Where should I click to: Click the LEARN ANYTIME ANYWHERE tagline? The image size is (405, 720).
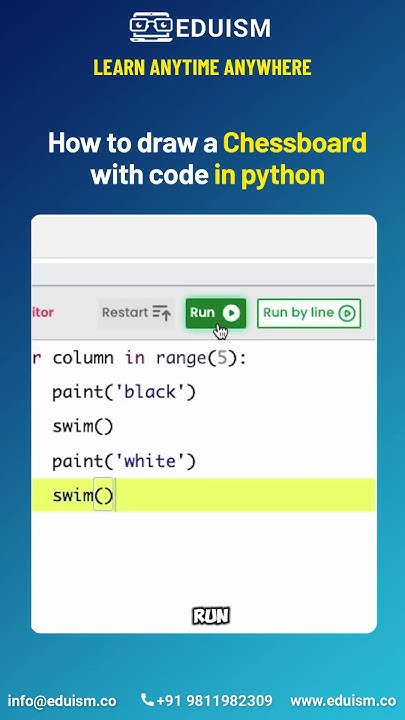(x=202, y=68)
